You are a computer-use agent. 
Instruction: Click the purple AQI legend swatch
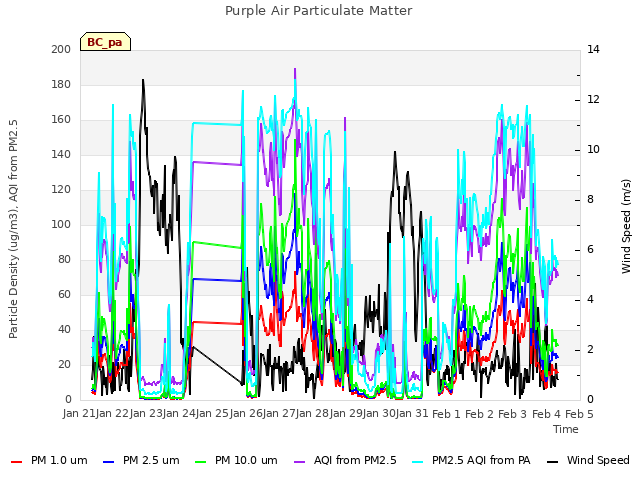[x=300, y=462]
